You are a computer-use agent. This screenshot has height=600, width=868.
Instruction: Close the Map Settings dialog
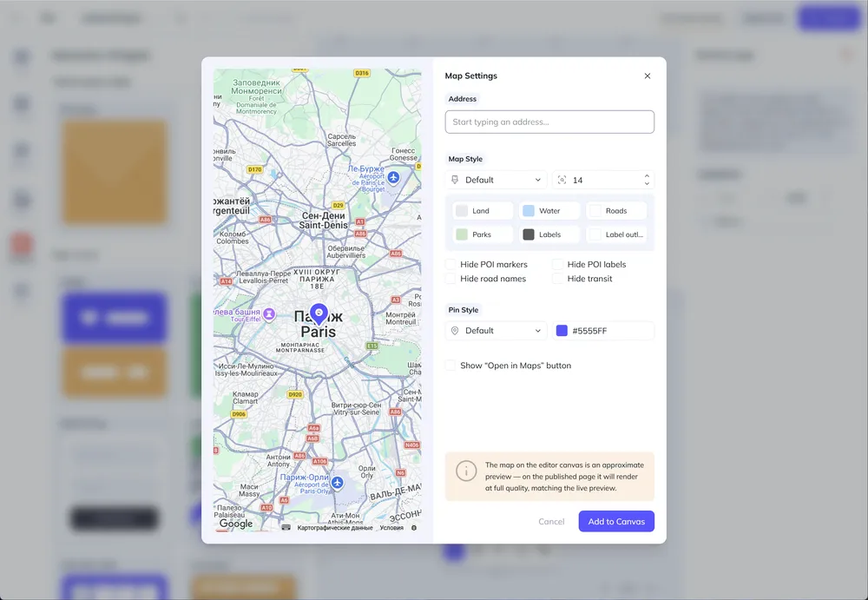pyautogui.click(x=648, y=76)
